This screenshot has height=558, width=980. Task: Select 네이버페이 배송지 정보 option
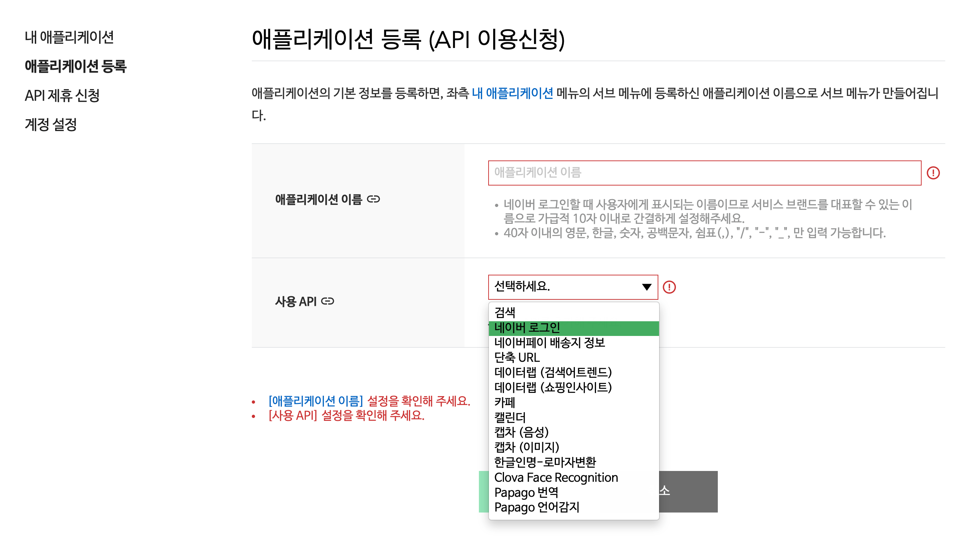click(x=549, y=343)
